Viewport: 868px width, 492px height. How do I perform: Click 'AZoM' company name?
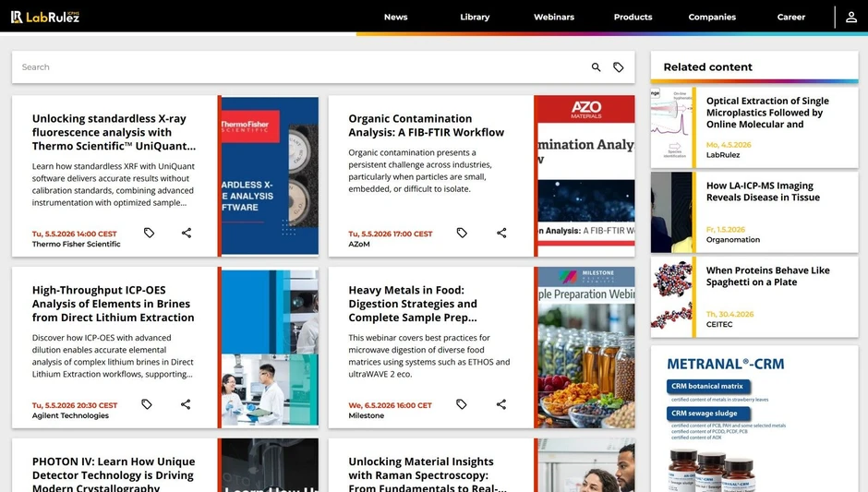pyautogui.click(x=358, y=244)
